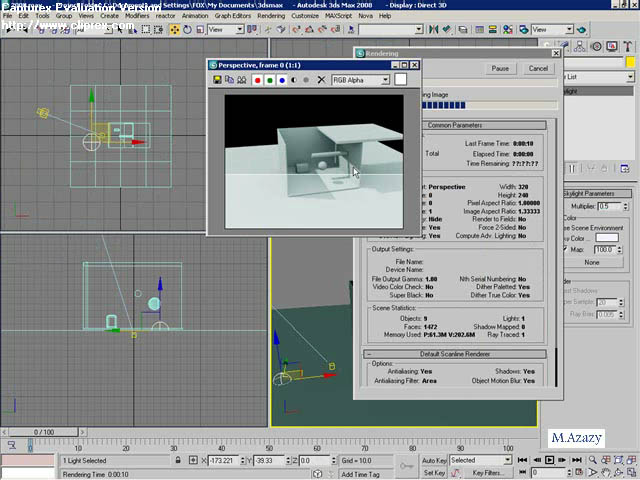The width and height of the screenshot is (640, 480).
Task: Toggle Auto Key animation mode
Action: [x=434, y=460]
